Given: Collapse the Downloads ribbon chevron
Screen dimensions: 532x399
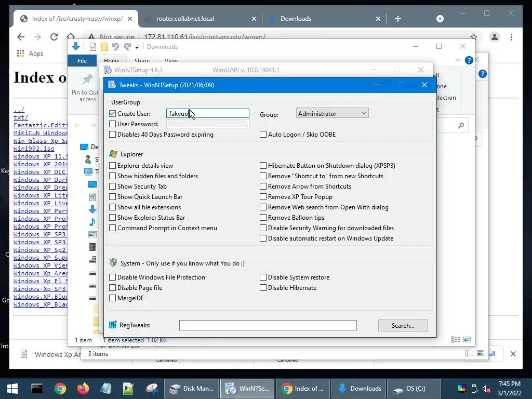Looking at the screenshot, I should pos(458,60).
